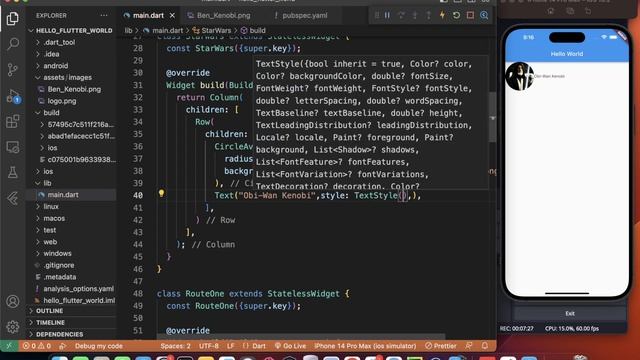Image resolution: width=640 pixels, height=360 pixels.
Task: Click Prettier in the status bar
Action: pyautogui.click(x=441, y=346)
